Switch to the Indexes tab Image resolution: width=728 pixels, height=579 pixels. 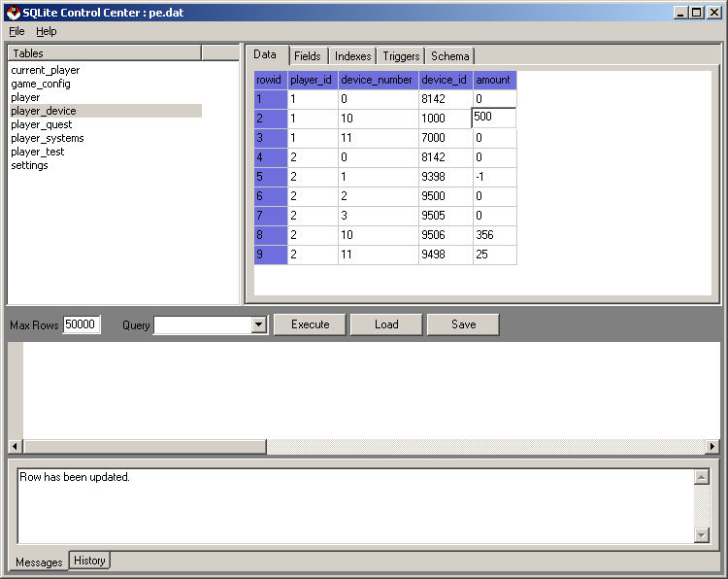click(352, 56)
